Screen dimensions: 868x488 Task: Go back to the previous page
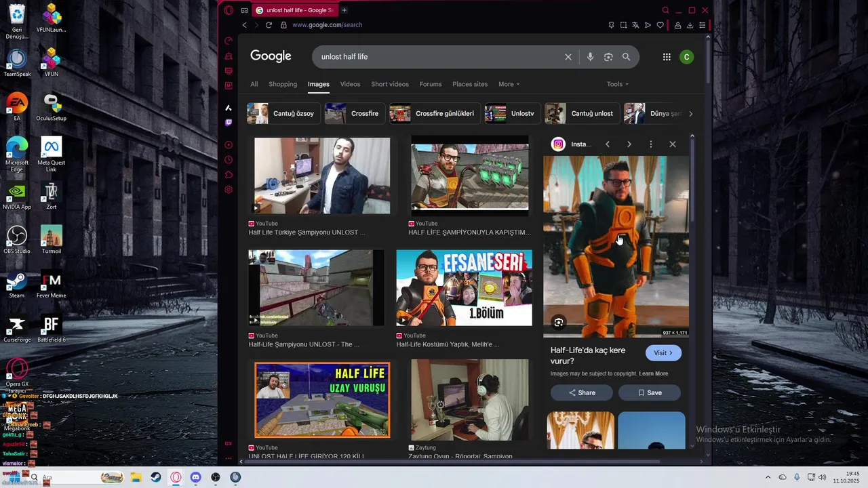(x=244, y=25)
